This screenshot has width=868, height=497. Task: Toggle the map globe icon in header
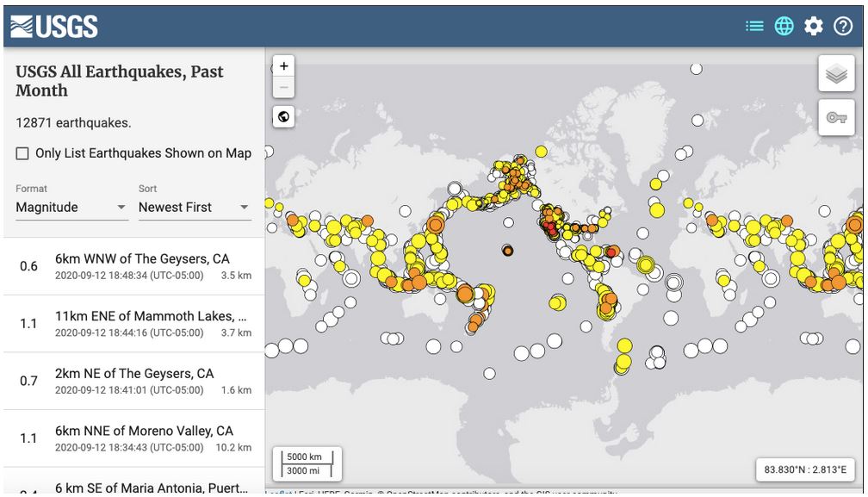tap(784, 26)
